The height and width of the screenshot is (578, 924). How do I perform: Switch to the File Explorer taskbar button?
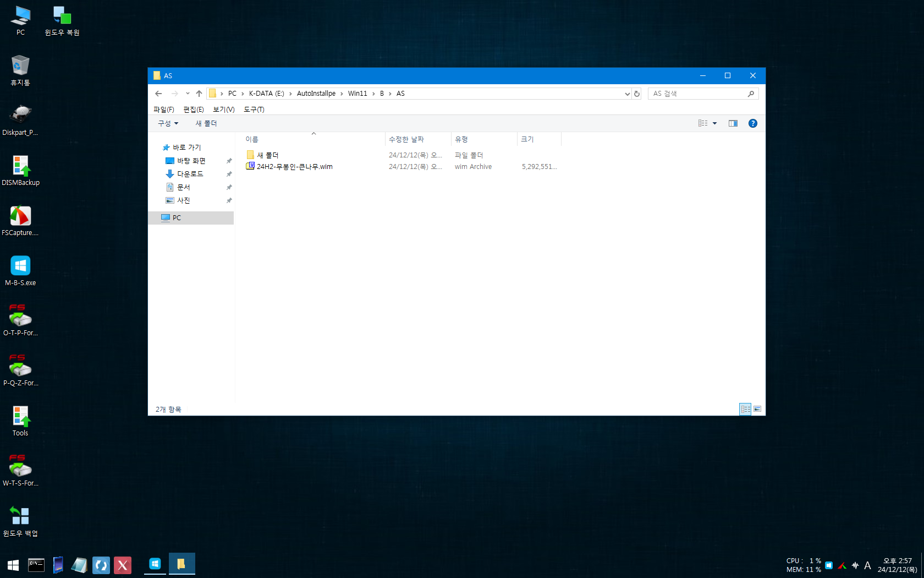182,564
